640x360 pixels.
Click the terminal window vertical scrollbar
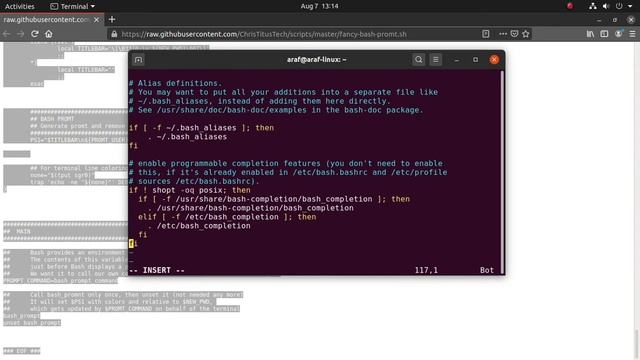click(502, 171)
